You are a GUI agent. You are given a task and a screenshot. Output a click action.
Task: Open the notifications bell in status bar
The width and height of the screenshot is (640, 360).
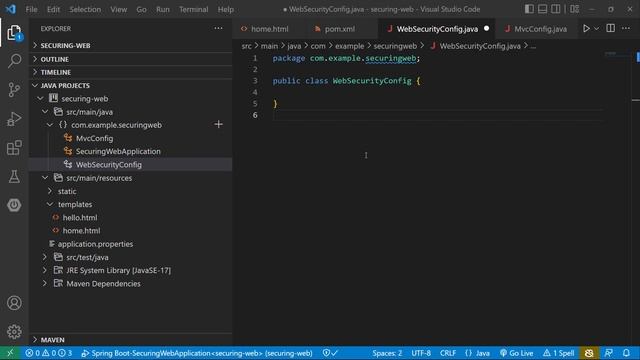[626, 353]
